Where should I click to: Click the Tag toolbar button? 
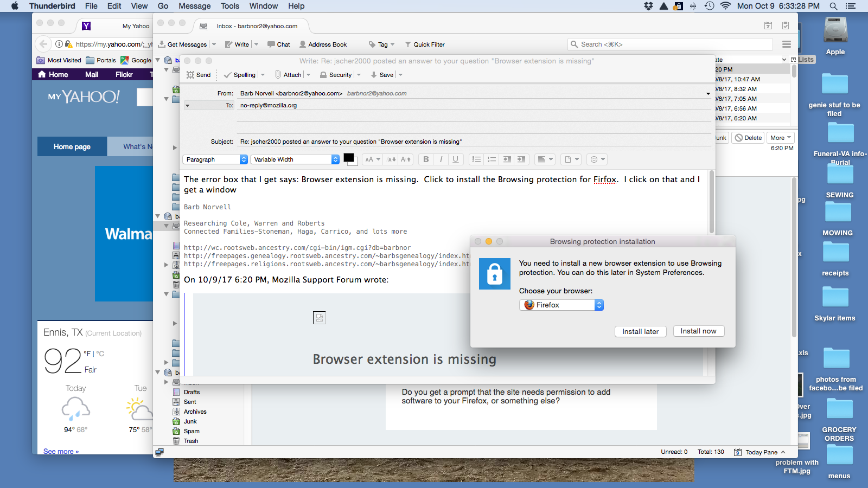pos(379,44)
